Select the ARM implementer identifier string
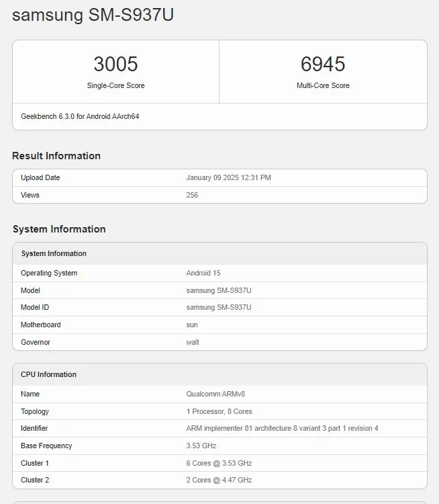The width and height of the screenshot is (439, 504). pyautogui.click(x=282, y=428)
